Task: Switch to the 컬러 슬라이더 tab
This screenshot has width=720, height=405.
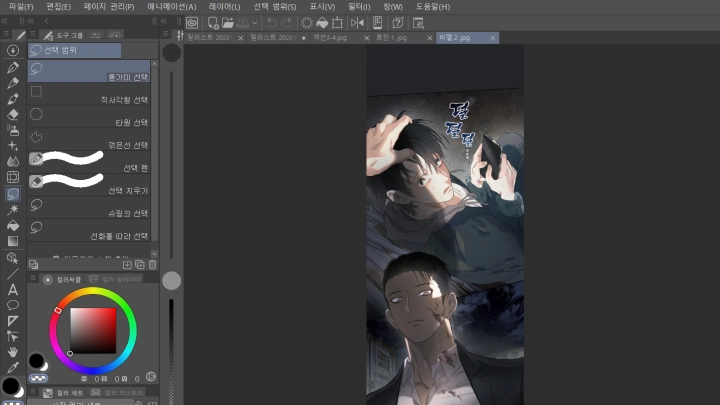Action: (115, 279)
